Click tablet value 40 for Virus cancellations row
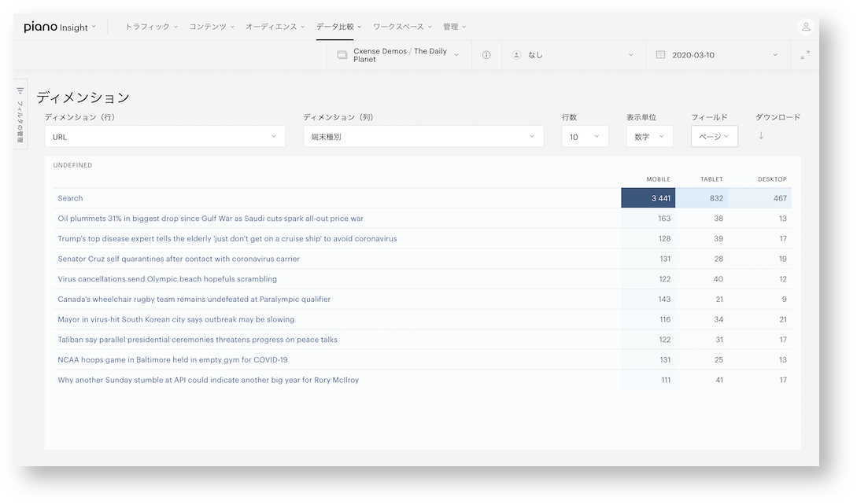Viewport: 857px width, 504px height. [718, 279]
